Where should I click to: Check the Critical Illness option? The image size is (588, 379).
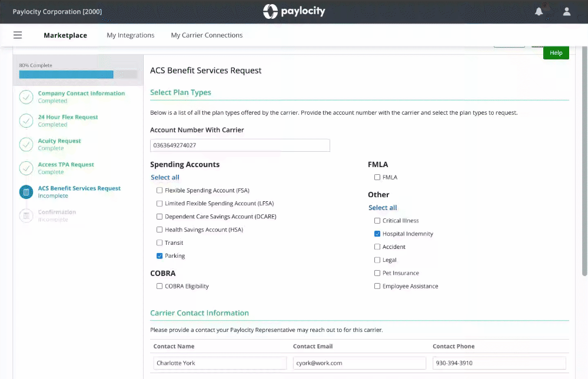(377, 221)
